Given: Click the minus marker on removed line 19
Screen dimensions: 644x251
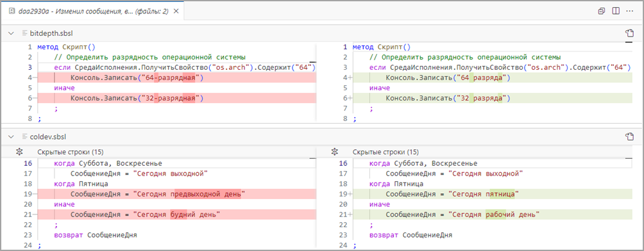Looking at the screenshot, I should (x=35, y=193).
